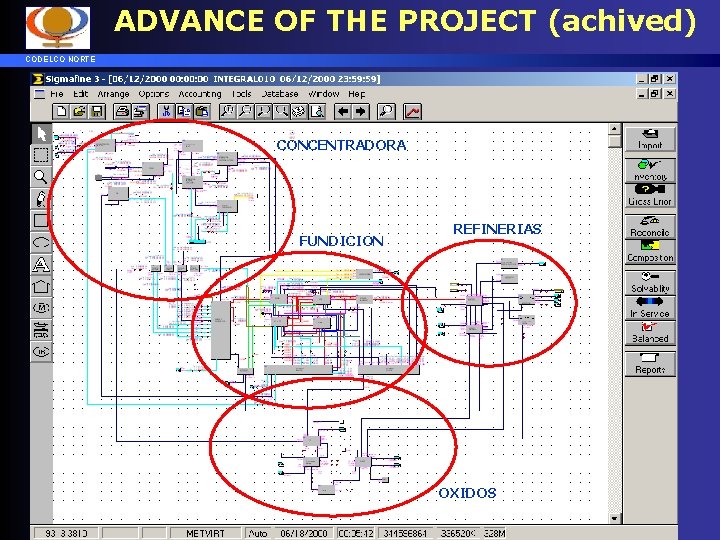This screenshot has height=540, width=720.
Task: Click the Sigmafine application icon in title bar
Action: (38, 79)
